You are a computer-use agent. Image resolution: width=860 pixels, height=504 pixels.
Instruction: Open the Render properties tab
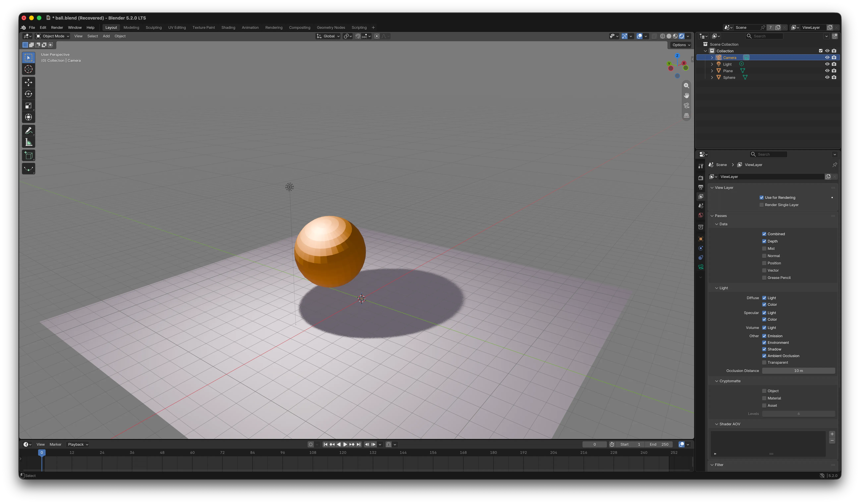click(x=701, y=178)
